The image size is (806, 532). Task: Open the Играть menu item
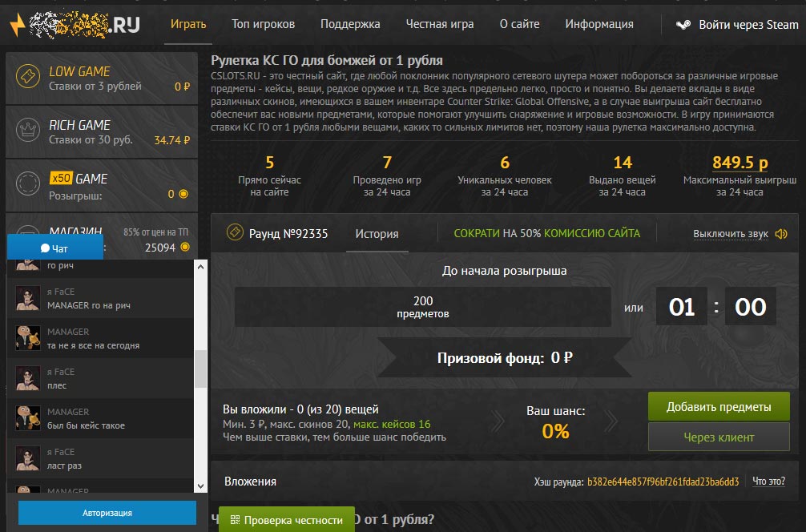188,24
